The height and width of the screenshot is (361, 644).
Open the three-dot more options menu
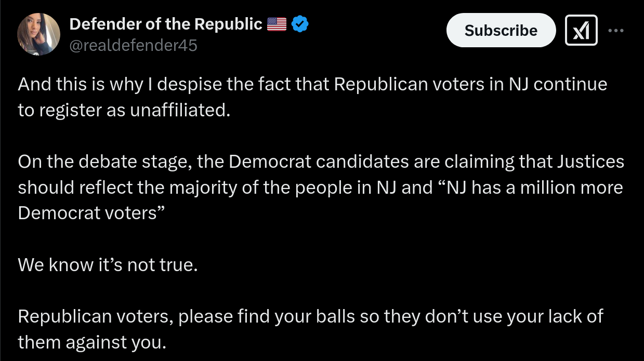tap(615, 30)
